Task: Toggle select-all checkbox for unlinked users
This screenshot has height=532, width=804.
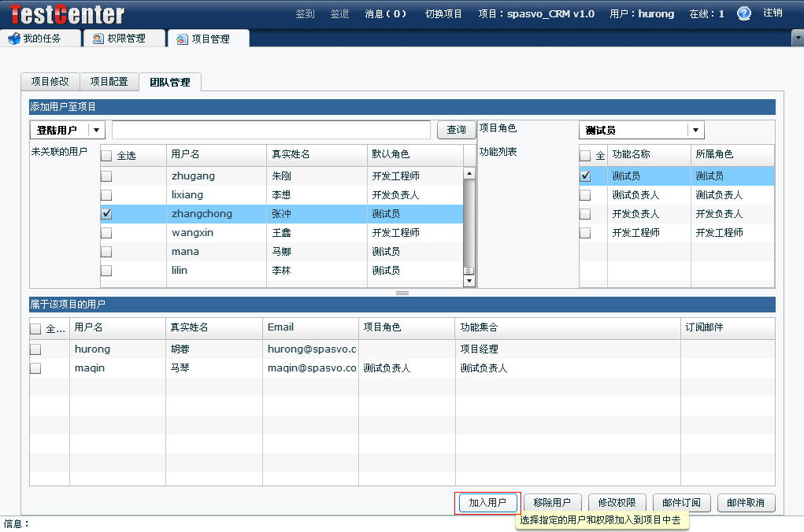Action: click(x=106, y=156)
